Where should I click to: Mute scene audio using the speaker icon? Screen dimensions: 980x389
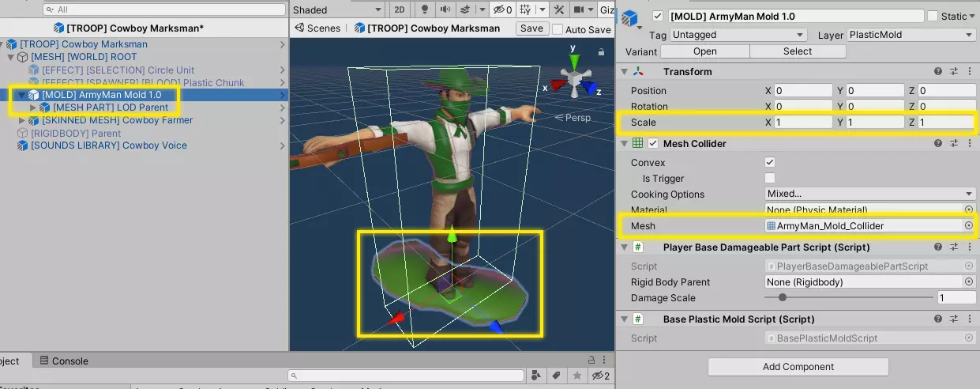pyautogui.click(x=445, y=9)
